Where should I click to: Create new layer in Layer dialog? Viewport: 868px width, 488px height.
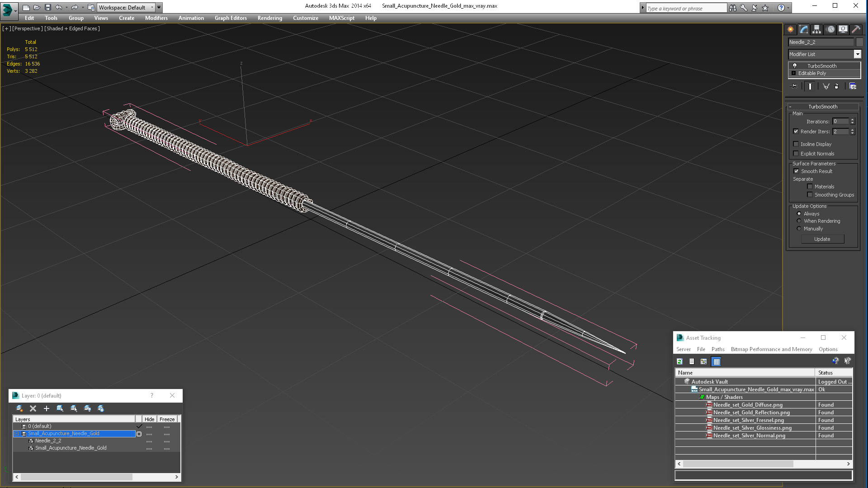[19, 408]
